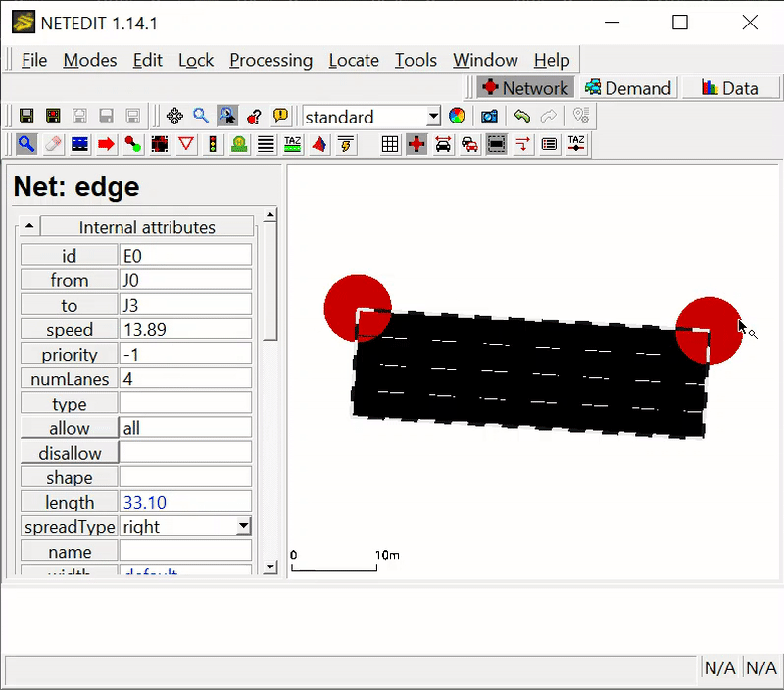
Task: Select the green bus stop additional tool
Action: [239, 144]
